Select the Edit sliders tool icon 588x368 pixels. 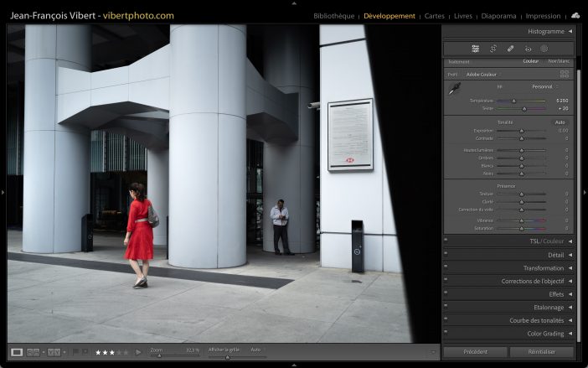pos(475,49)
